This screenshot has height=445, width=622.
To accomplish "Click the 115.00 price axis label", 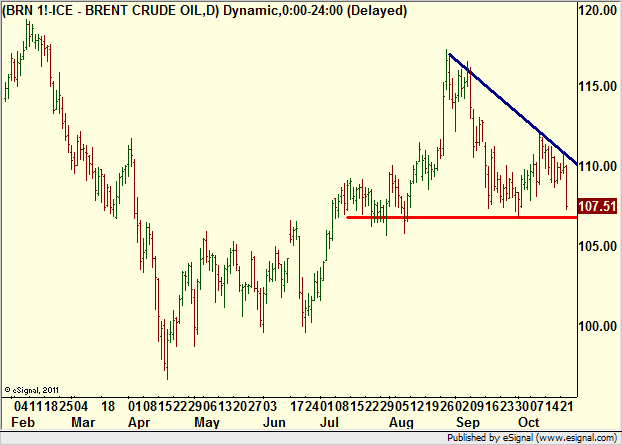I will (x=598, y=86).
